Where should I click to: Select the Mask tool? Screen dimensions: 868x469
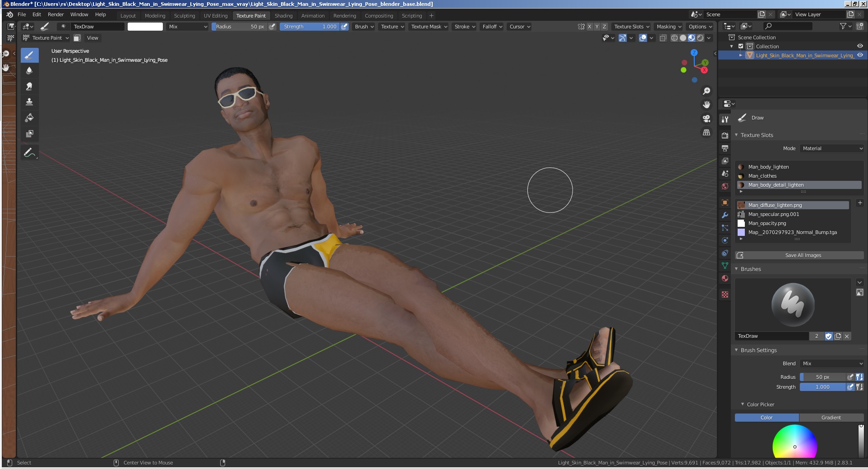tap(29, 133)
